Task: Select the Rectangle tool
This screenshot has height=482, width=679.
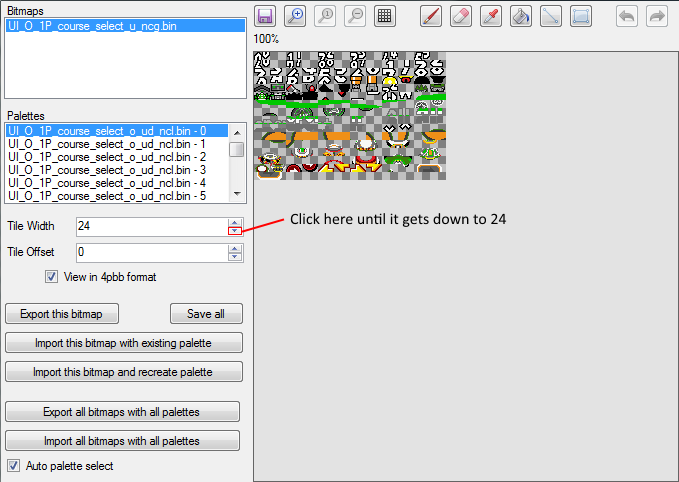Action: point(581,16)
